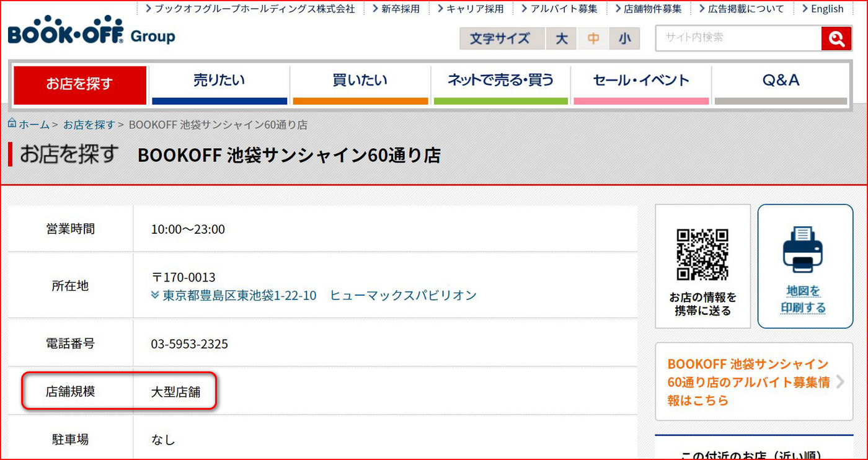This screenshot has width=868, height=460.
Task: Open the 買いたい navigation tab
Action: pos(360,85)
